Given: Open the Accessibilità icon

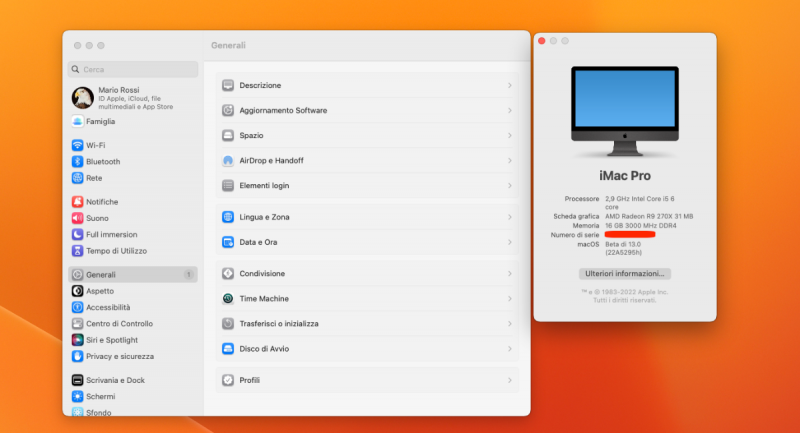Looking at the screenshot, I should (x=77, y=308).
